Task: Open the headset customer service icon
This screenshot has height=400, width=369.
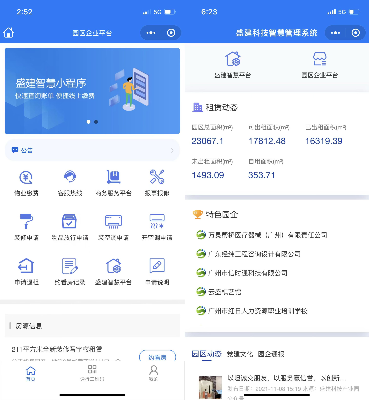Action: click(70, 177)
